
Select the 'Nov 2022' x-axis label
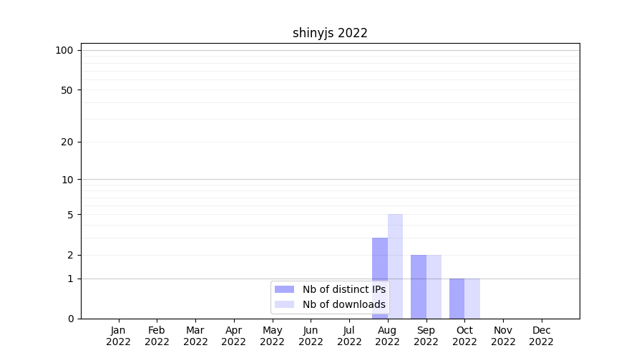pos(503,336)
